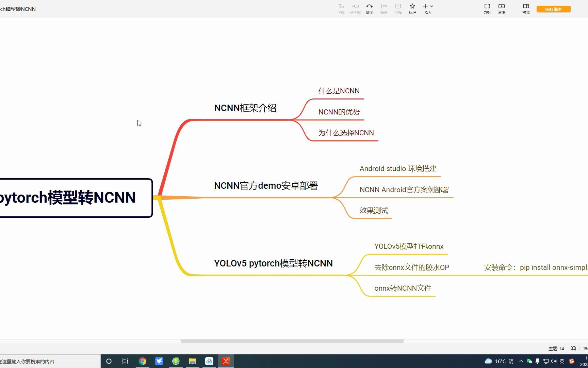The image size is (588, 368).
Task: Expand hidden system tray icons chevron
Action: click(521, 361)
